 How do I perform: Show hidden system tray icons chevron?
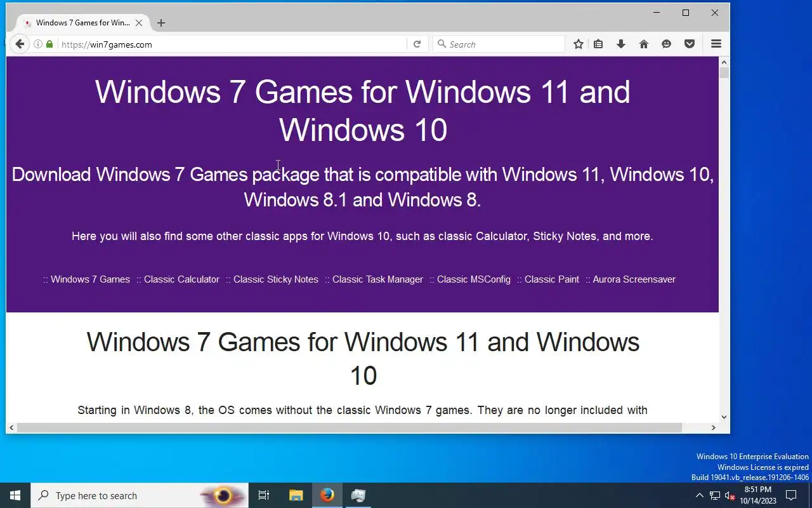click(x=700, y=495)
